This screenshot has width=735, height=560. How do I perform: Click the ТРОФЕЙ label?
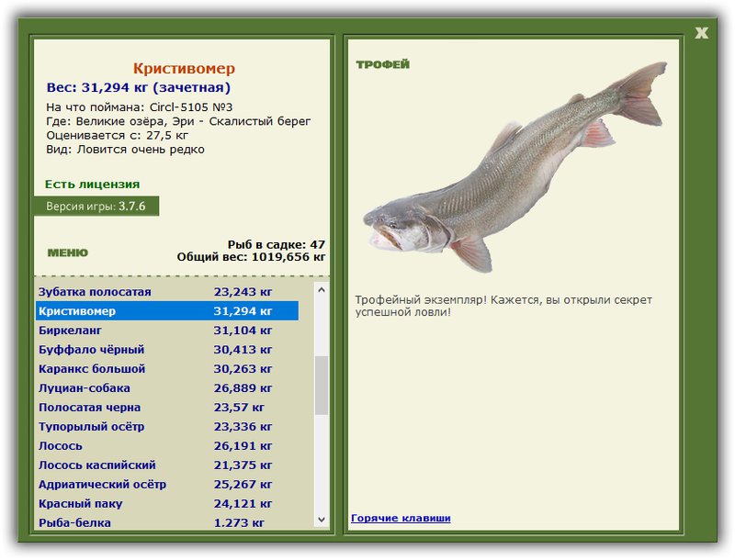[382, 64]
